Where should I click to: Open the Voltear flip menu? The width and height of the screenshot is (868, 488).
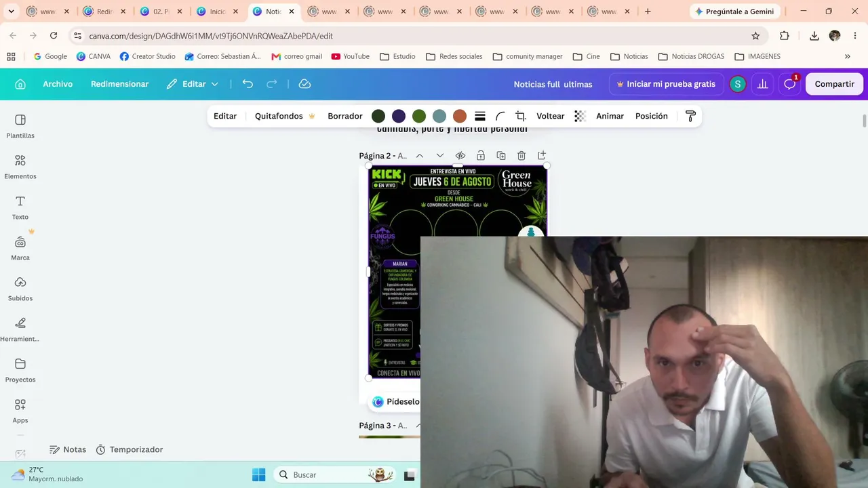coord(551,116)
